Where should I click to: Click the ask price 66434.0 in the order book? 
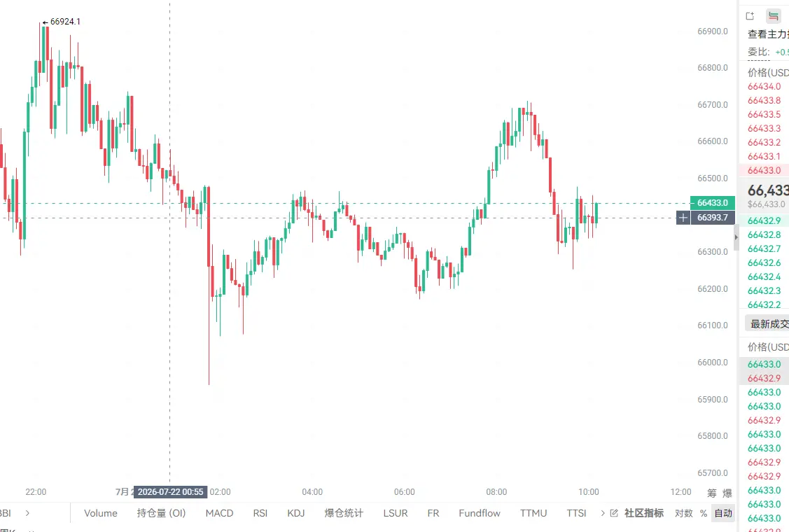(x=764, y=87)
